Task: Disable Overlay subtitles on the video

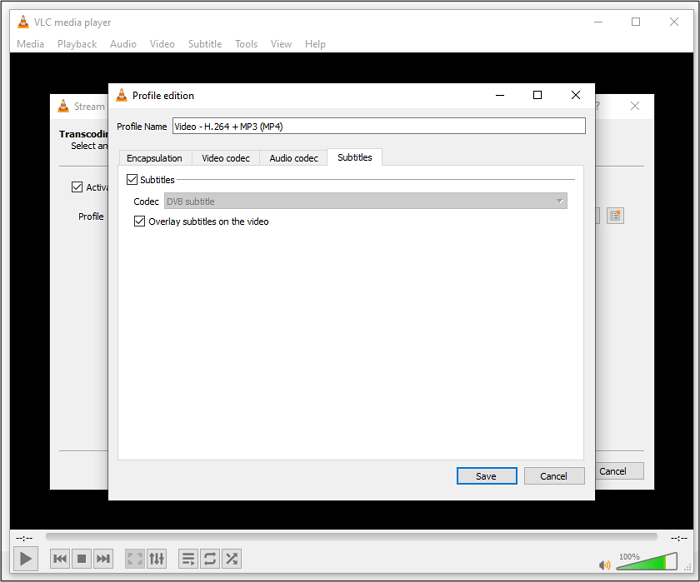Action: [140, 222]
